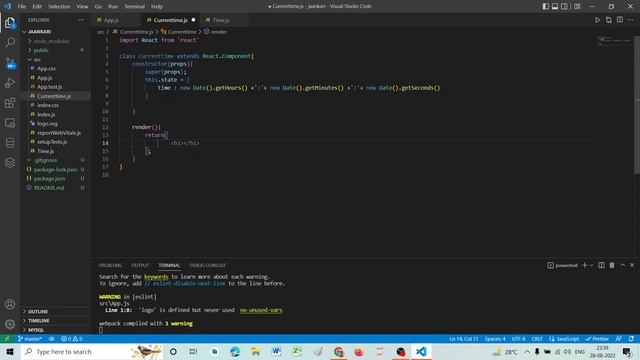The width and height of the screenshot is (640, 360).
Task: Click the open changes icon in editor toolbar
Action: click(x=609, y=20)
